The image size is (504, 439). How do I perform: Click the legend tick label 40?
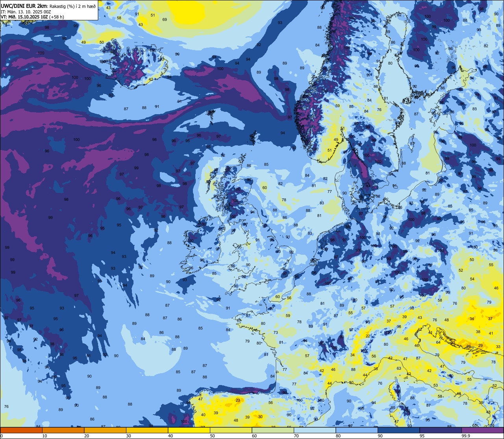tap(170, 436)
